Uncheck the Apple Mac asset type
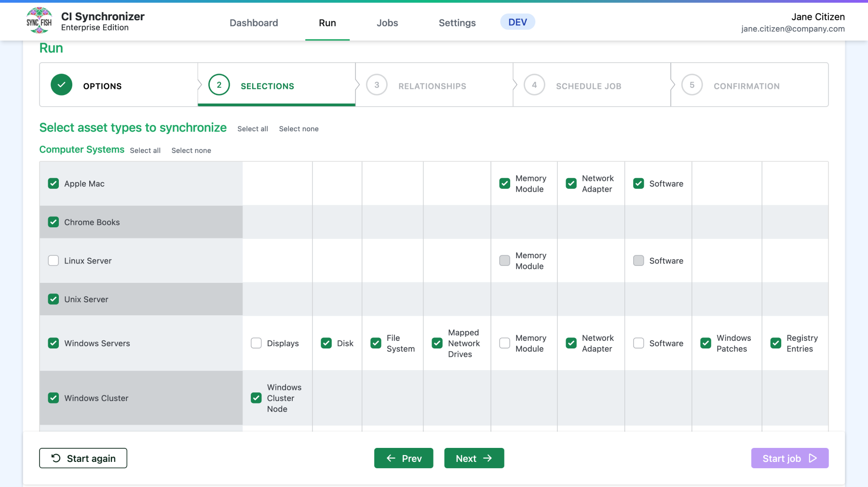Viewport: 868px width, 487px height. coord(53,183)
